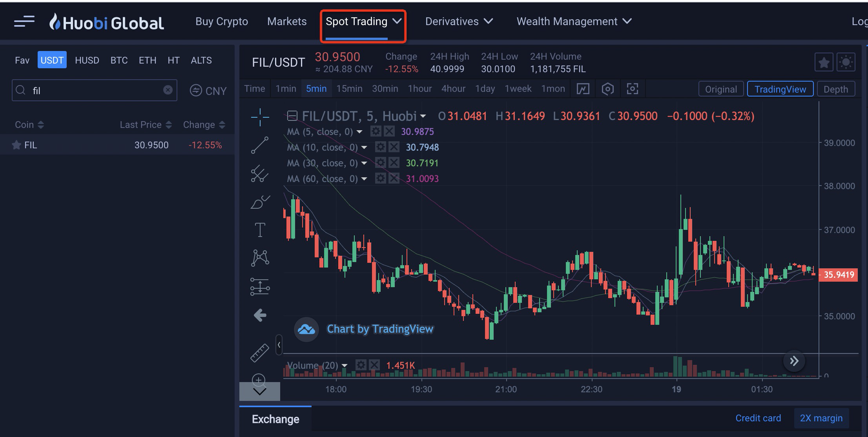The image size is (868, 437).
Task: Open MA 10 indicator settings gear
Action: pyautogui.click(x=380, y=147)
